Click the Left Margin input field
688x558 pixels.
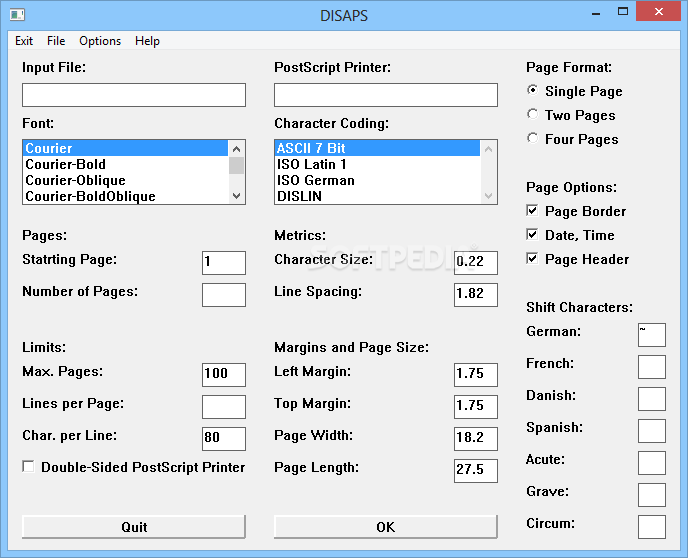tap(476, 375)
